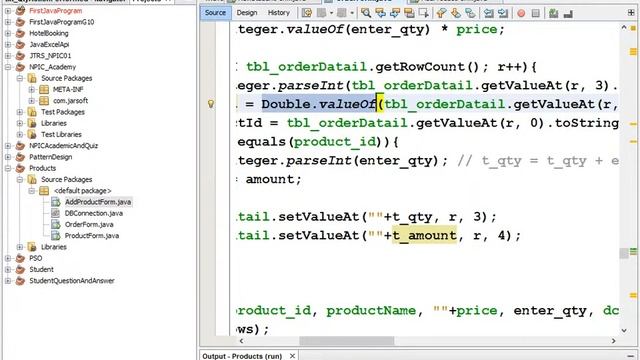Screen dimensions: 640x360
Task: Expand JavaExcelApi project node
Action: tap(8, 44)
